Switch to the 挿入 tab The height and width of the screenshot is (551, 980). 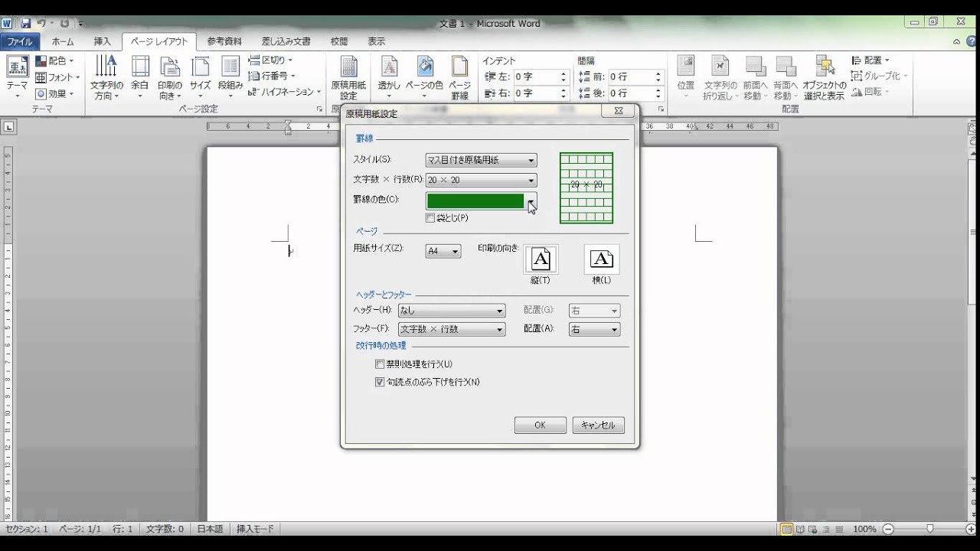tap(103, 41)
